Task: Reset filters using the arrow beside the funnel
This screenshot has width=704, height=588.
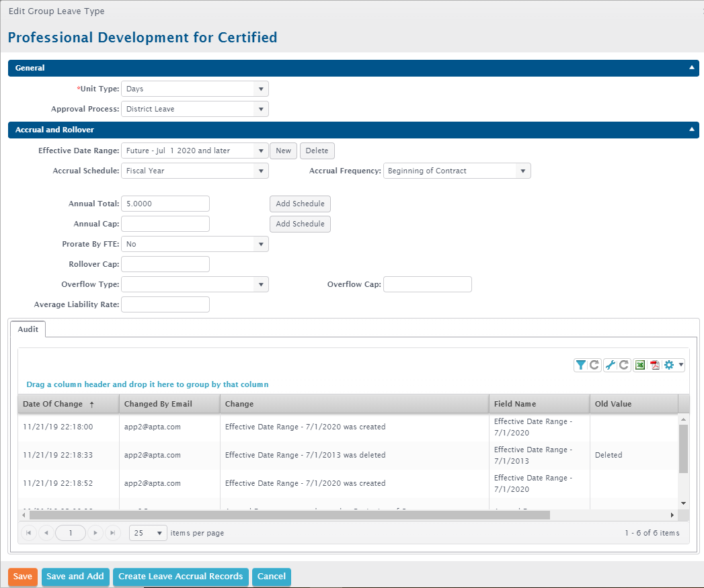Action: pos(594,365)
